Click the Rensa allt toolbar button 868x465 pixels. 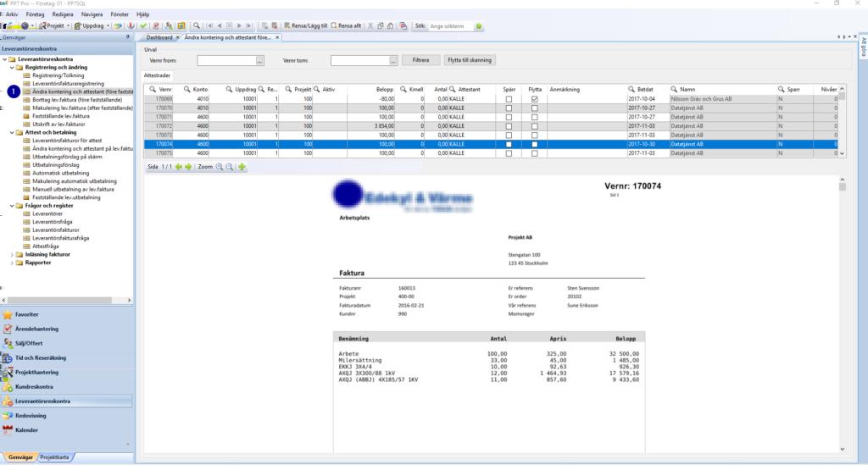click(x=346, y=25)
